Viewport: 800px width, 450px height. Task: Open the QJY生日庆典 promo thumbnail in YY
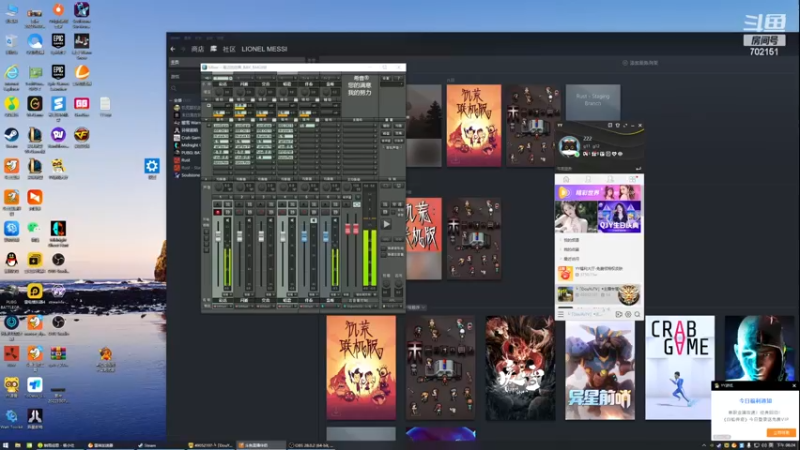click(x=619, y=217)
